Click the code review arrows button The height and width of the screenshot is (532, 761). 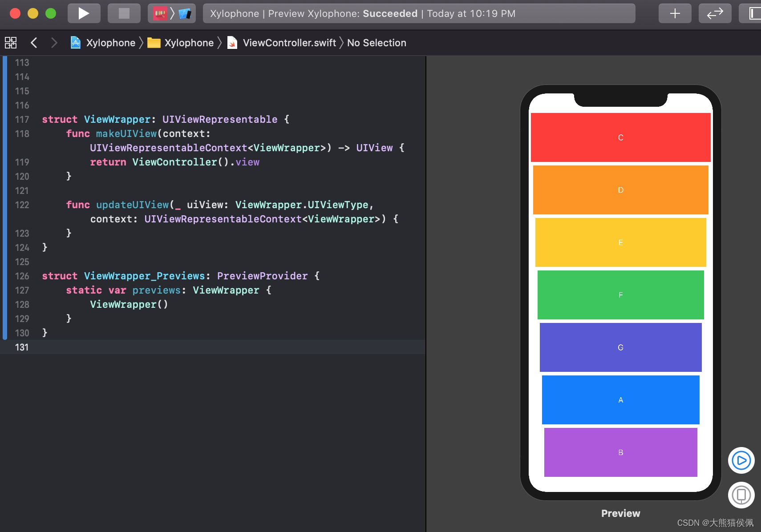point(715,13)
